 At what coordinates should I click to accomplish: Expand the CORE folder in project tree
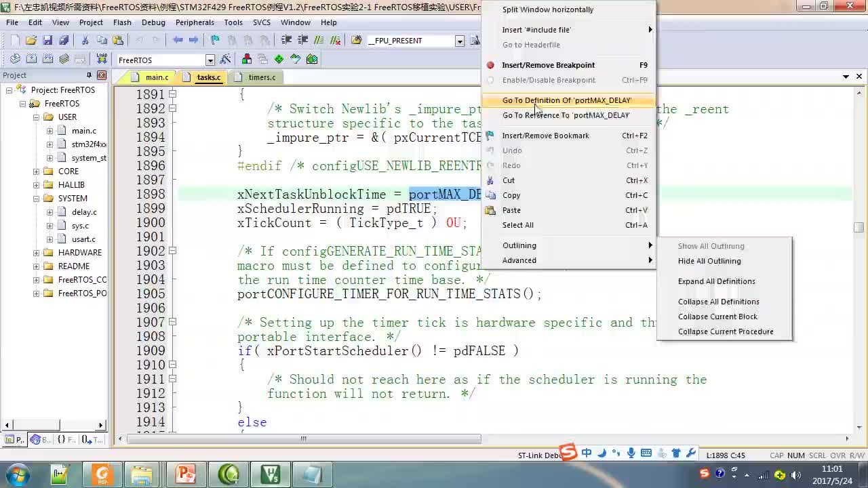[x=36, y=171]
